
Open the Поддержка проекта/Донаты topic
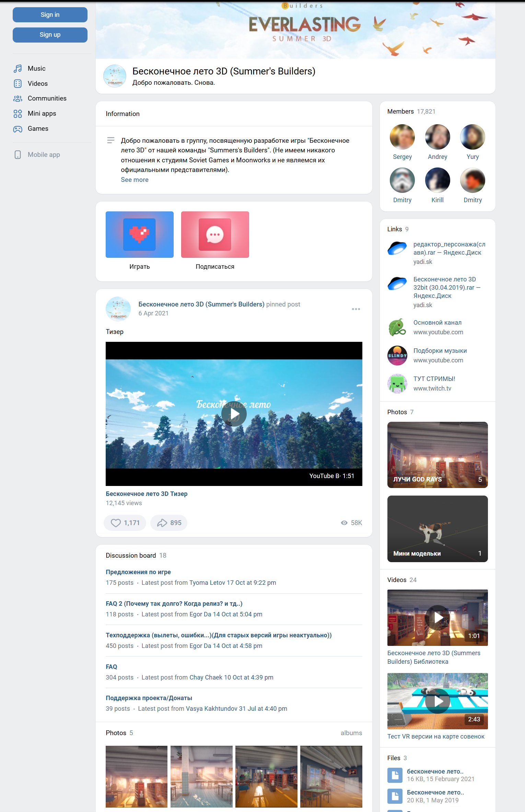pos(149,698)
